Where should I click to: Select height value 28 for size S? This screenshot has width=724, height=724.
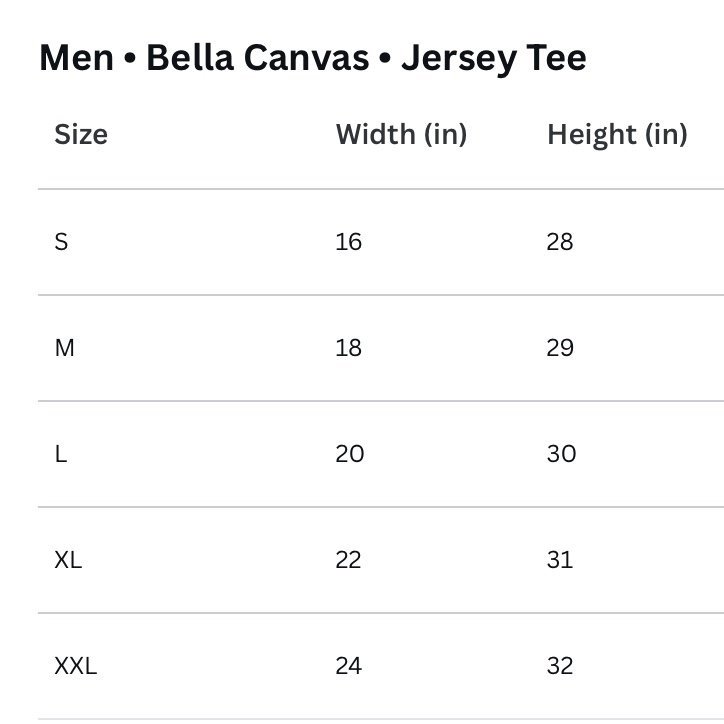pyautogui.click(x=560, y=241)
